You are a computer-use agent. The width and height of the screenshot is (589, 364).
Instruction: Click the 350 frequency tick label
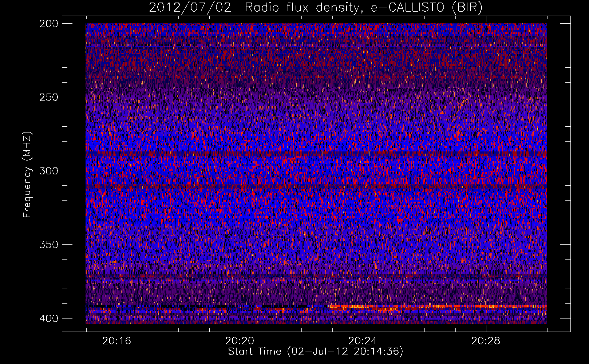[48, 245]
